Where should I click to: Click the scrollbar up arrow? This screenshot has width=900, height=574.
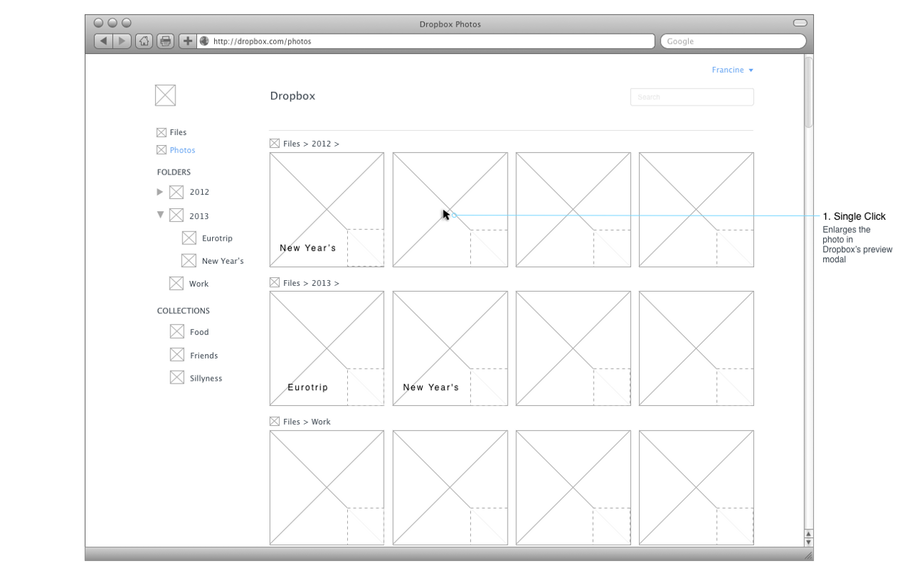coord(809,534)
